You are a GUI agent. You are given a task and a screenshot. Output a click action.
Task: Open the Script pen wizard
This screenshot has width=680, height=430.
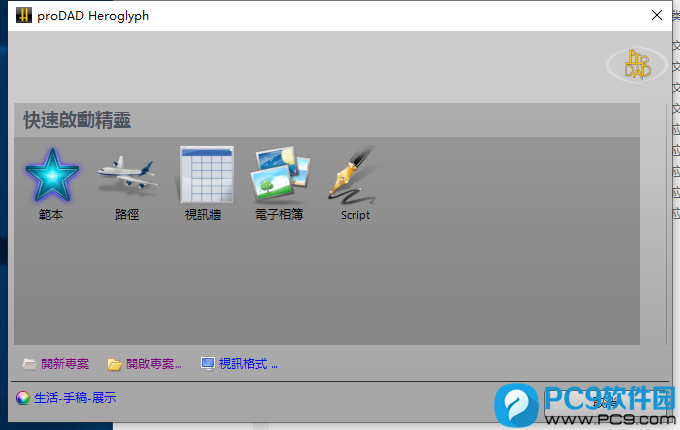pos(355,175)
